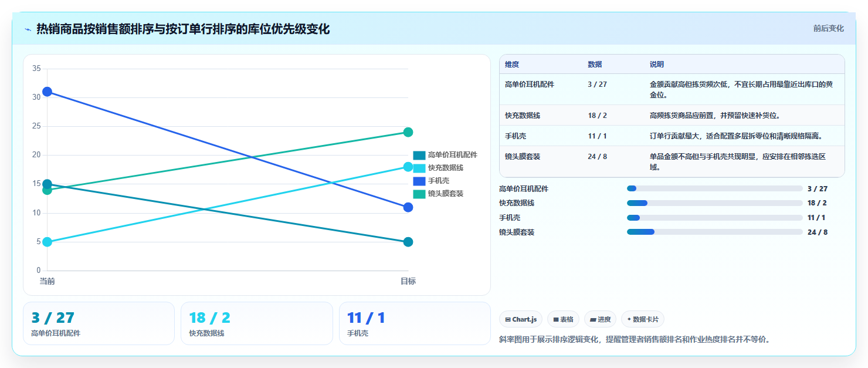Open the 18 / 2 快充数据线 data card
868x368 pixels.
click(x=257, y=323)
